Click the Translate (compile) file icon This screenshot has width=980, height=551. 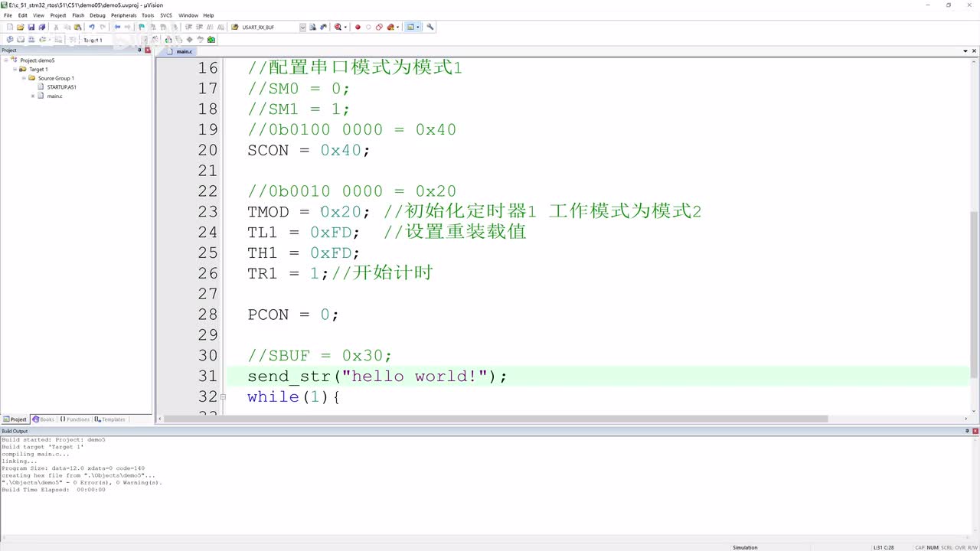(x=10, y=40)
